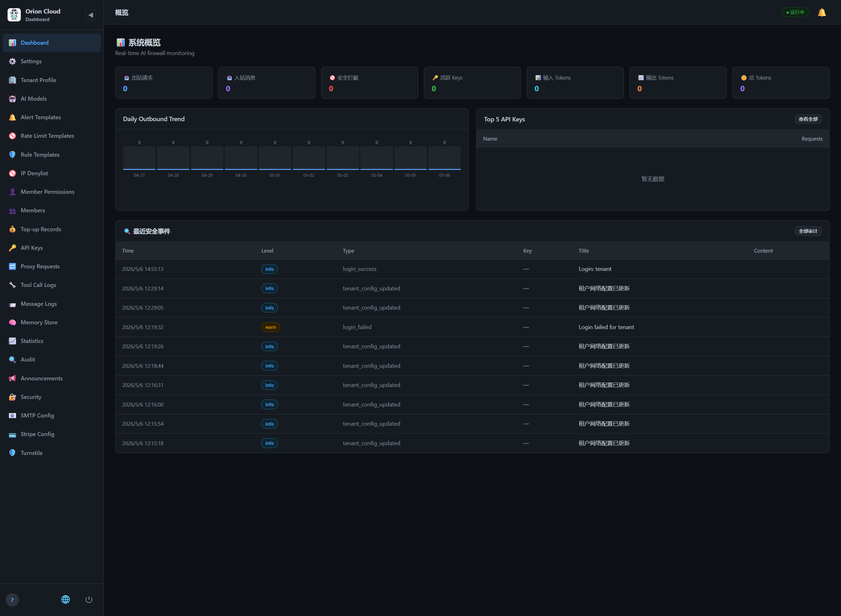This screenshot has height=616, width=841.
Task: Go to Message Logs page
Action: 52,304
